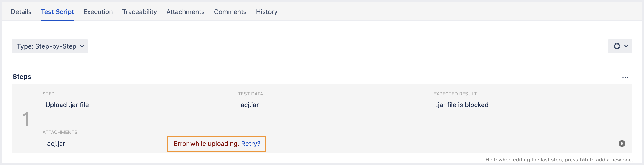Check the History tab
This screenshot has width=644, height=165.
266,11
